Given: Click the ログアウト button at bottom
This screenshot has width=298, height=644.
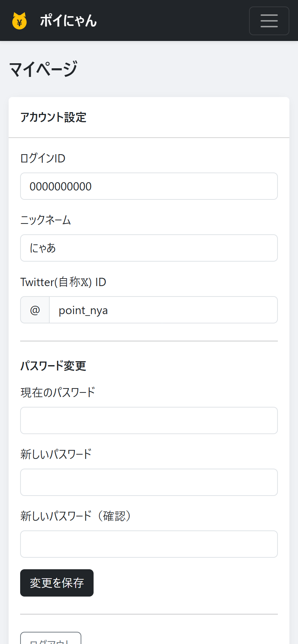Looking at the screenshot, I should pyautogui.click(x=50, y=640).
